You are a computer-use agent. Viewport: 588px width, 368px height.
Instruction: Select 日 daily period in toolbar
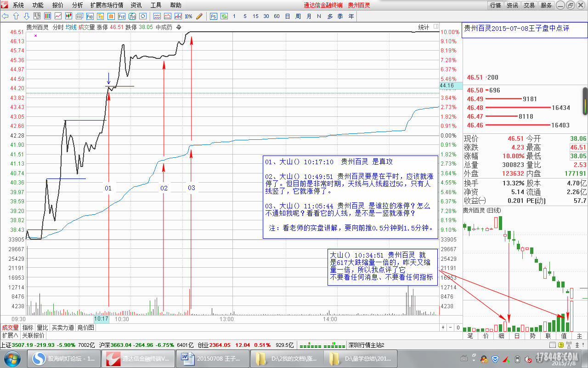[288, 16]
